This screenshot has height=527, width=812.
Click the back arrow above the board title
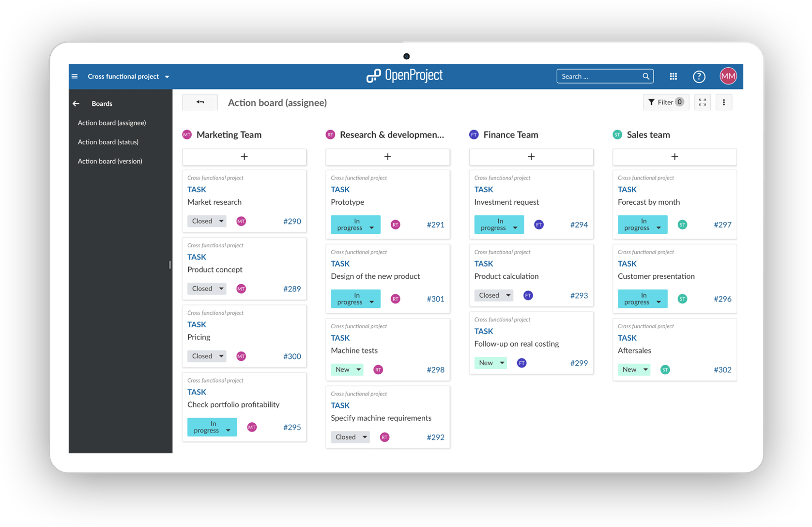200,102
